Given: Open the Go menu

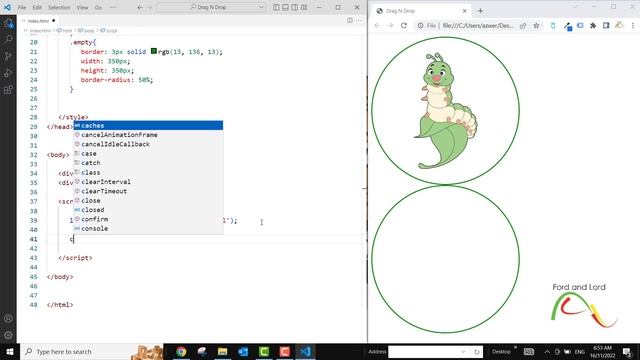Looking at the screenshot, I should (98, 7).
